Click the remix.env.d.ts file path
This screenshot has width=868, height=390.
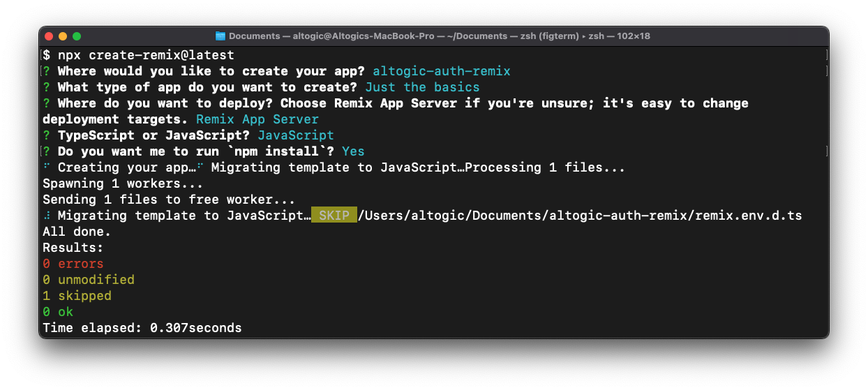(581, 216)
